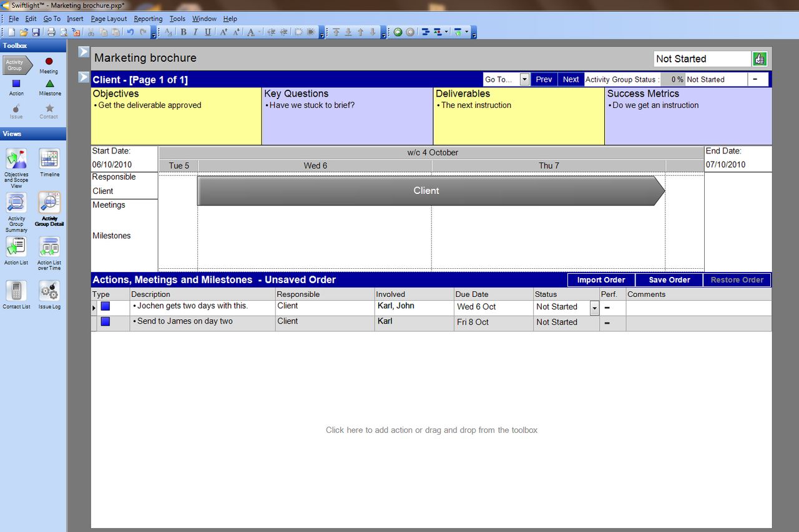Click to add action in empty area
Screen dimensions: 799x532
431,430
